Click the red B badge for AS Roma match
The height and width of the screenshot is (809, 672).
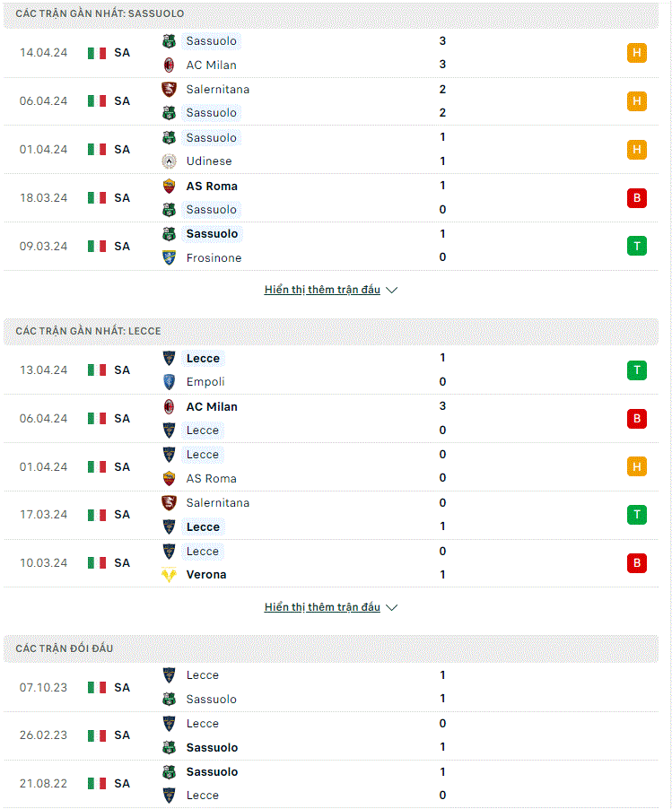637,198
